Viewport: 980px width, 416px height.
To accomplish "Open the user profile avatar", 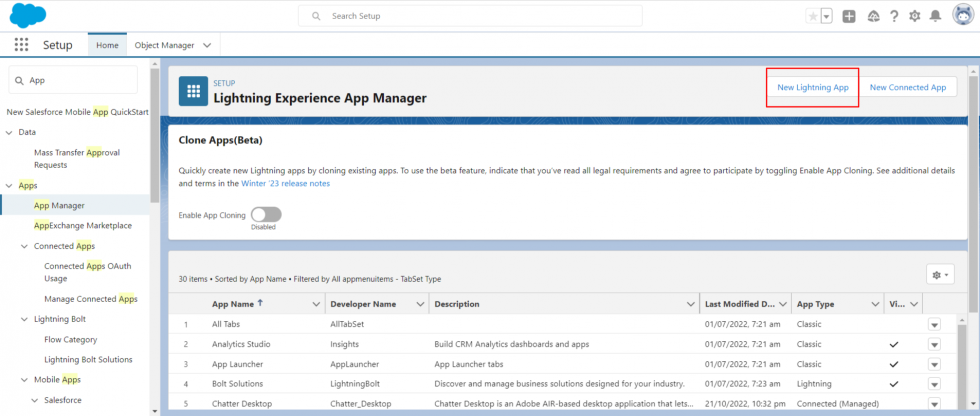I will click(x=962, y=16).
